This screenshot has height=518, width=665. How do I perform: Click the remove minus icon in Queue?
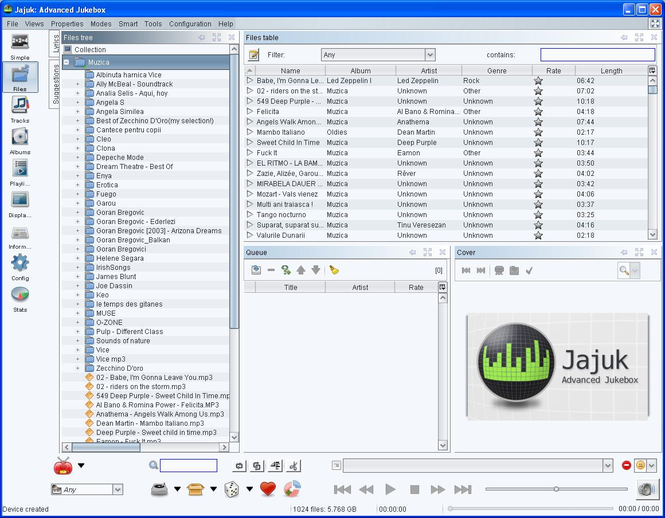271,270
